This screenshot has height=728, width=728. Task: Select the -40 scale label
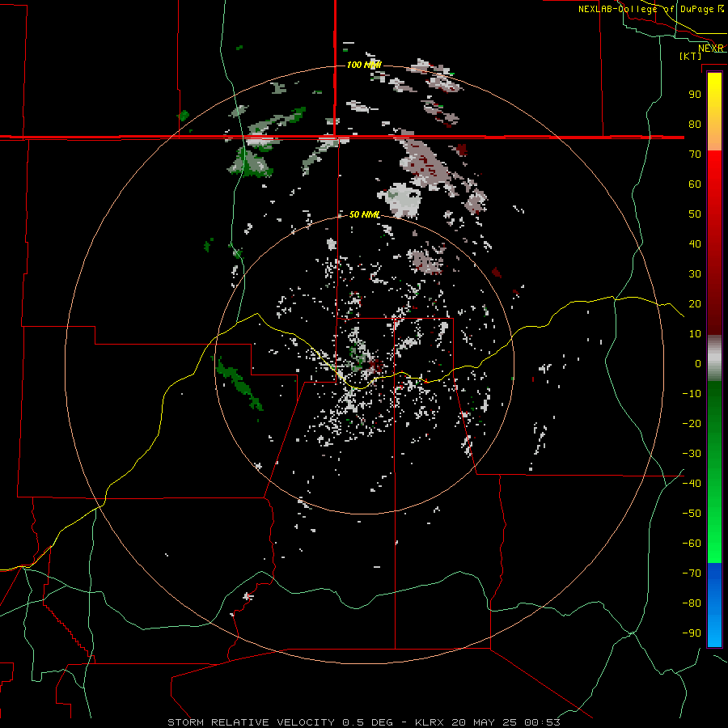[692, 484]
